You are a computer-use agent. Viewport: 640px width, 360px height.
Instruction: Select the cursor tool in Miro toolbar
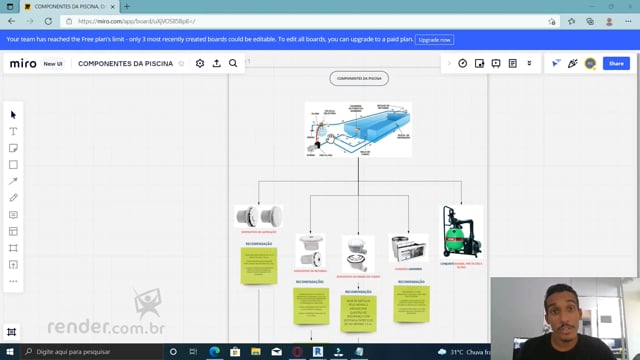(x=13, y=115)
